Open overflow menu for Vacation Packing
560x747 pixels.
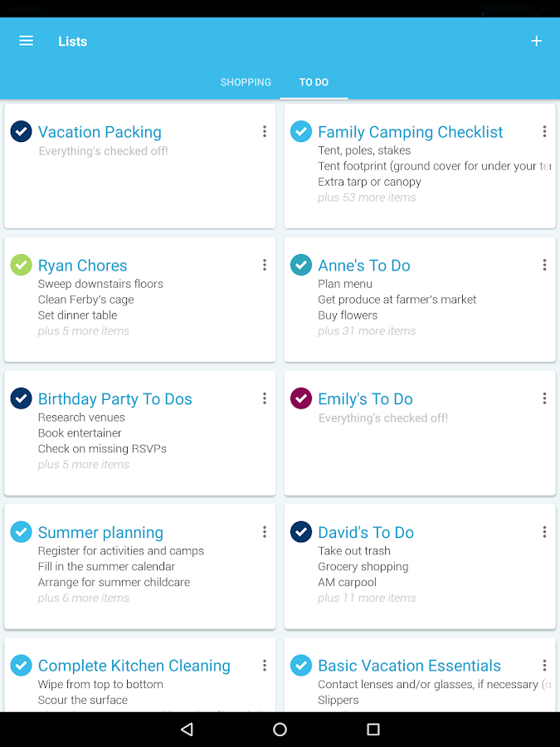point(265,131)
